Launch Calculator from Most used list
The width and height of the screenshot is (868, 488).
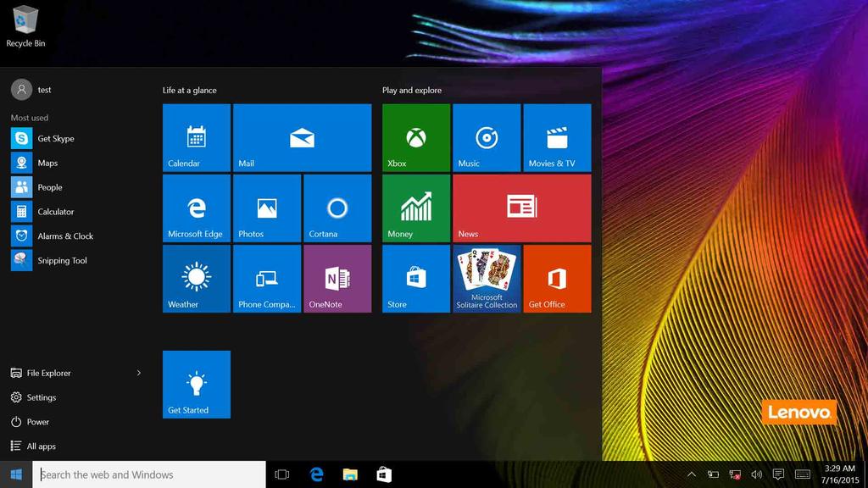76,211
